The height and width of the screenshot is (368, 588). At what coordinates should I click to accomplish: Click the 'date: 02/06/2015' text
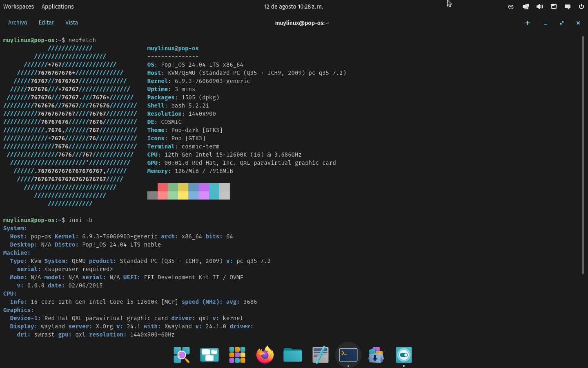(75, 285)
